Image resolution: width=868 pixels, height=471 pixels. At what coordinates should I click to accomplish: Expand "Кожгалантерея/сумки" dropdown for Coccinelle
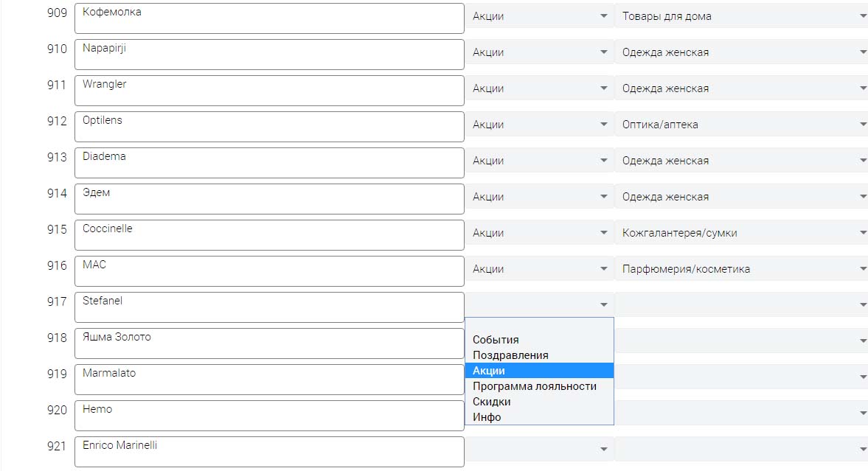click(x=740, y=233)
